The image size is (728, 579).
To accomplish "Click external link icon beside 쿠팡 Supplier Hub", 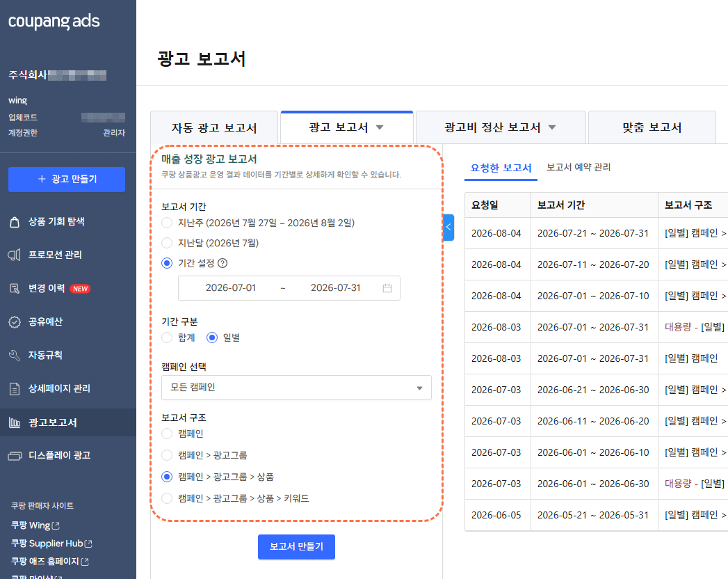I will [88, 544].
